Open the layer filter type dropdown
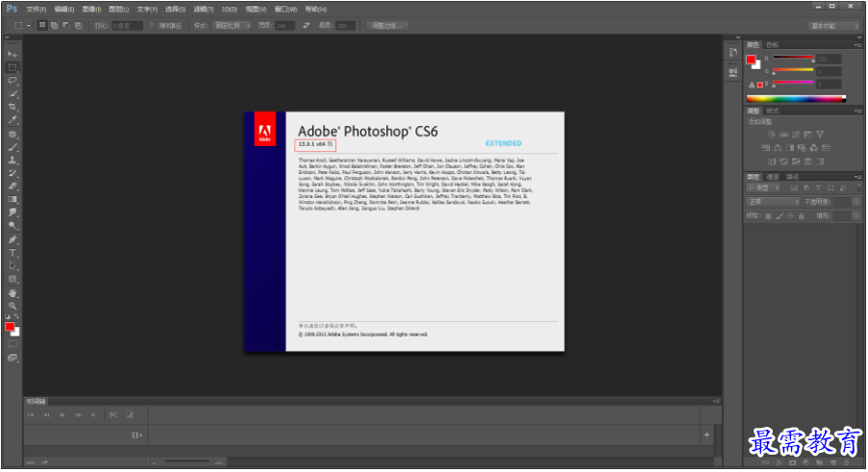868x472 pixels. tap(763, 188)
